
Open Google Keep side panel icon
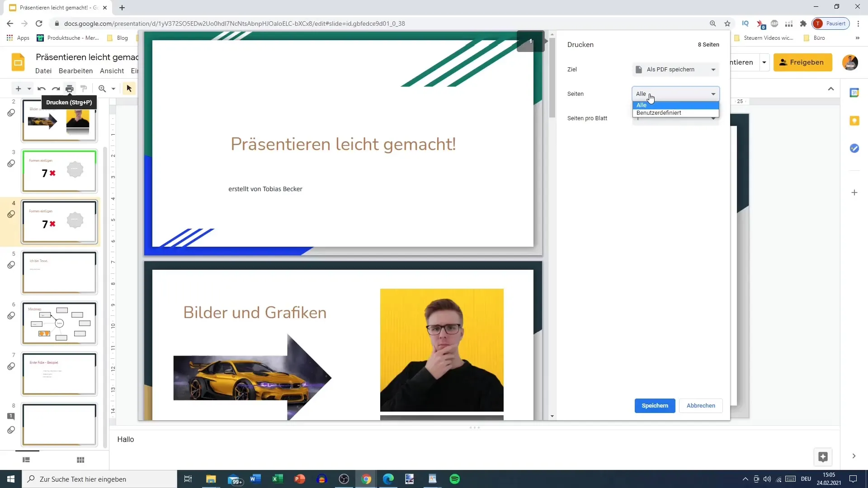[854, 121]
